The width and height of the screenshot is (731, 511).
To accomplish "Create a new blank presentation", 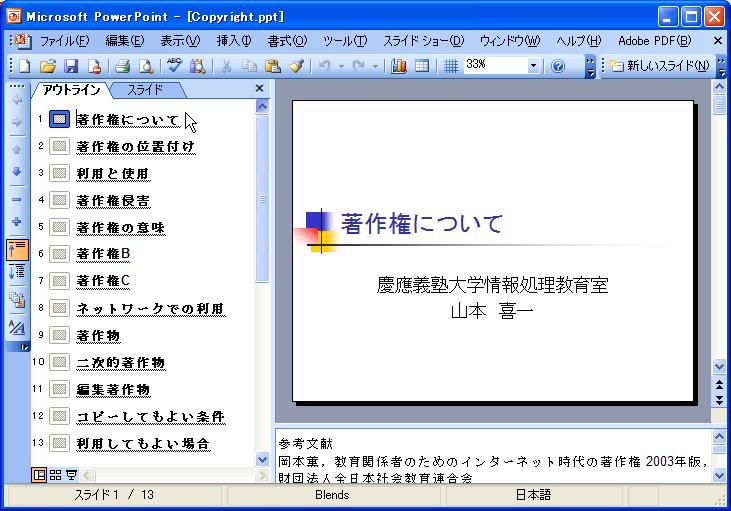I will (24, 66).
